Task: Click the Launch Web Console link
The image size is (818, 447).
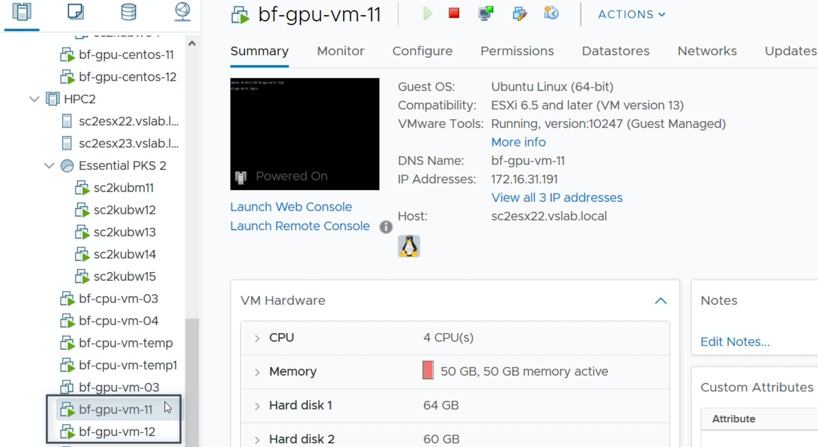Action: click(291, 207)
